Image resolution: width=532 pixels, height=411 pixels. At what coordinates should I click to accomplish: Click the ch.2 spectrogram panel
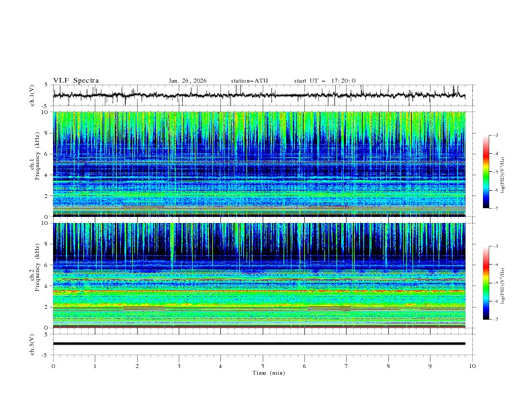coord(259,275)
